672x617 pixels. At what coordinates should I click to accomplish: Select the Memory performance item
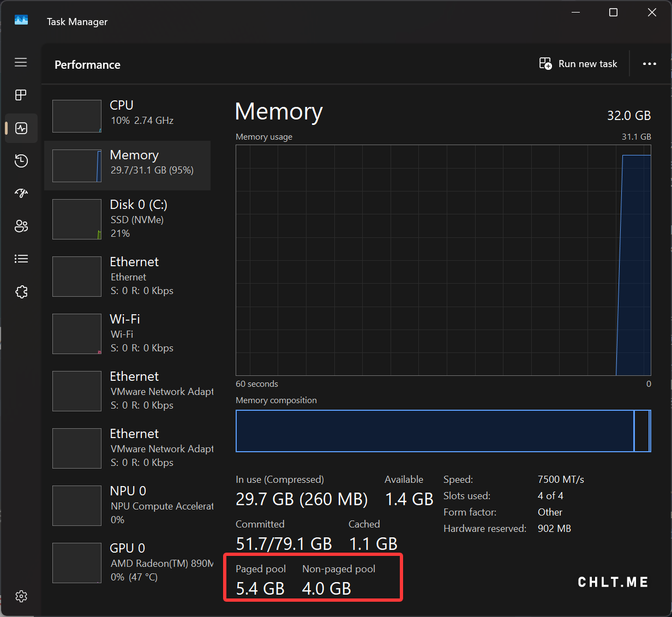[127, 166]
